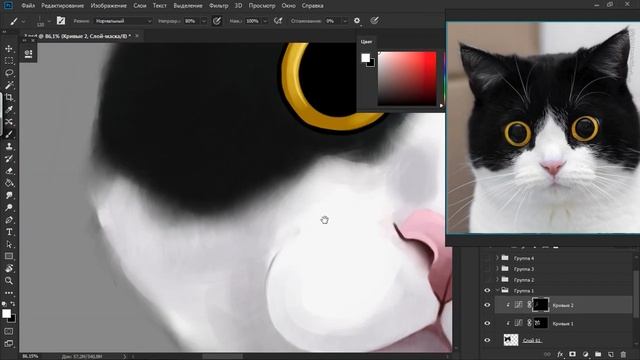Open the Файл menu
640x360 pixels.
pyautogui.click(x=28, y=6)
